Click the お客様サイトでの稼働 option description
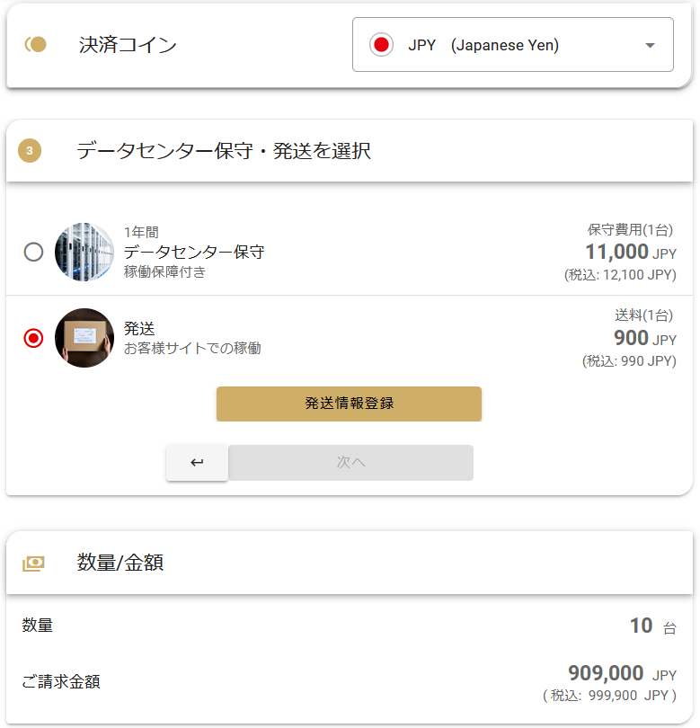Viewport: 700px width, 728px height. pos(192,348)
